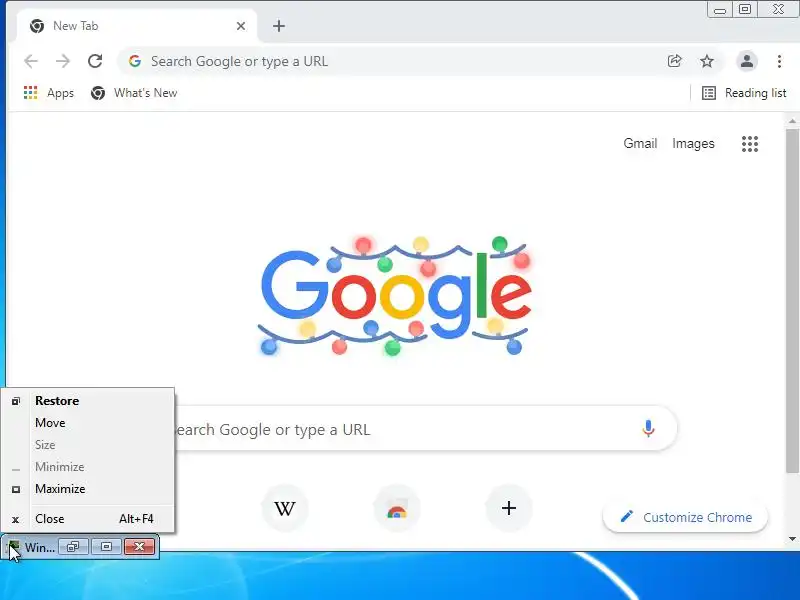The height and width of the screenshot is (600, 800).
Task: Click the maximize button on minimized Win... window
Action: click(x=106, y=547)
